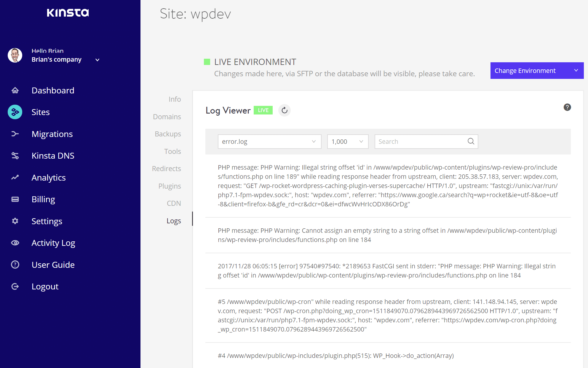
Task: Click the Kinsta DNS icon
Action: 15,156
